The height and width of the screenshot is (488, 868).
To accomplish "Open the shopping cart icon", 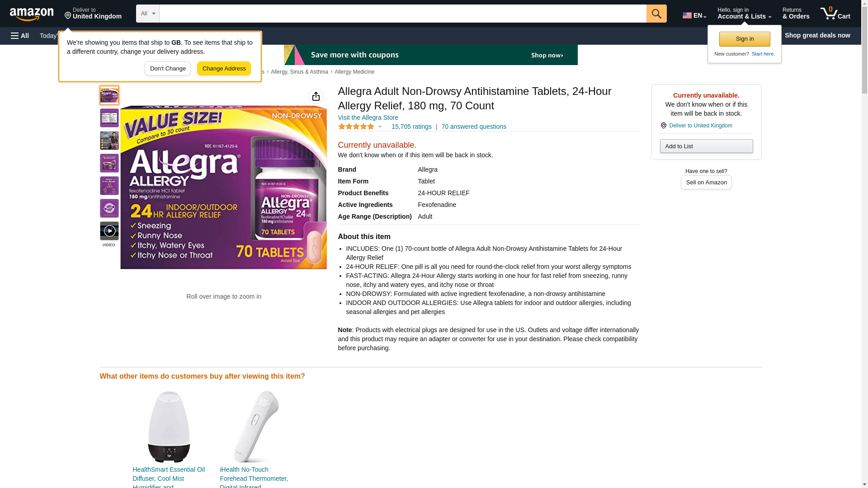I will (x=835, y=14).
